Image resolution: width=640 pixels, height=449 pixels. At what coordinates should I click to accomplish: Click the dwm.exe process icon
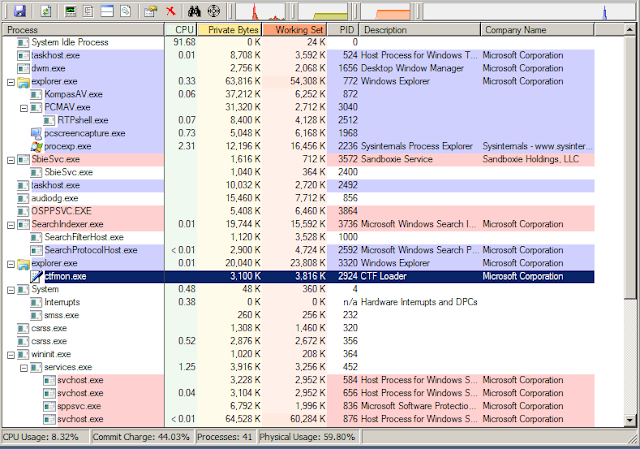pos(23,69)
